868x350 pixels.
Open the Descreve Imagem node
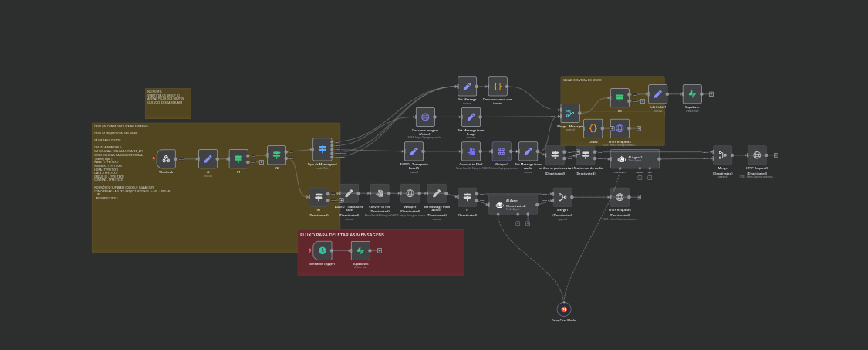pyautogui.click(x=425, y=117)
